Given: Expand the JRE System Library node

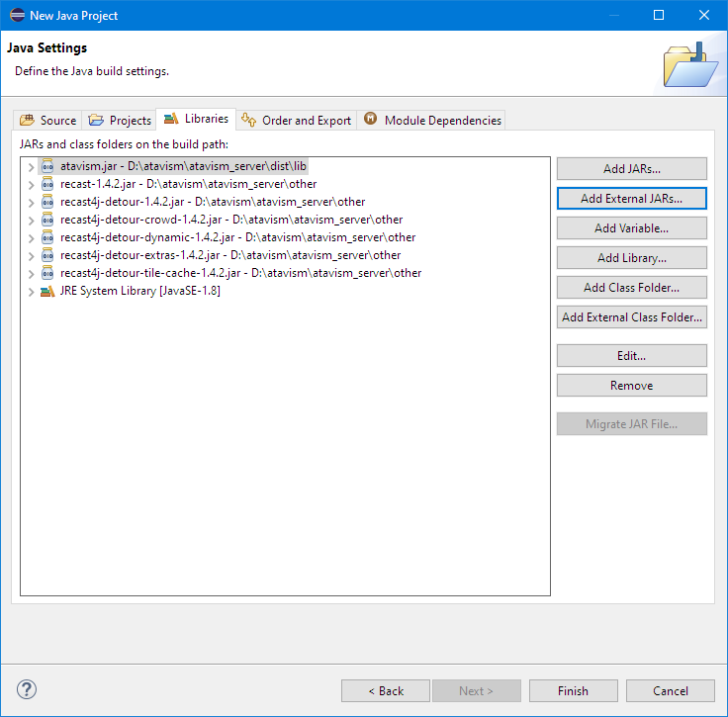Looking at the screenshot, I should pyautogui.click(x=31, y=291).
